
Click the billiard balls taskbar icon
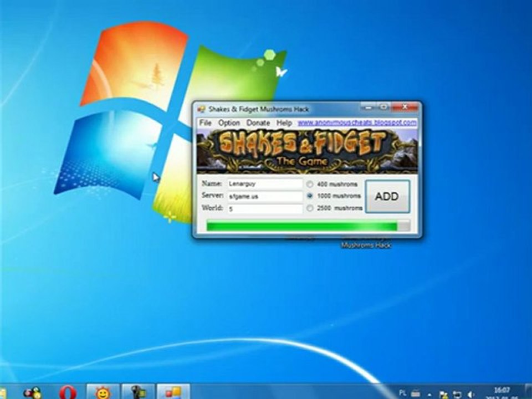point(33,393)
